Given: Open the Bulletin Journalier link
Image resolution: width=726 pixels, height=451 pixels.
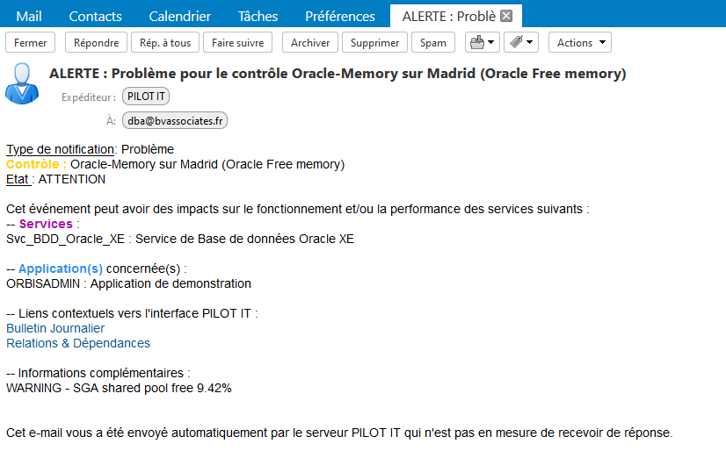Looking at the screenshot, I should pyautogui.click(x=55, y=328).
